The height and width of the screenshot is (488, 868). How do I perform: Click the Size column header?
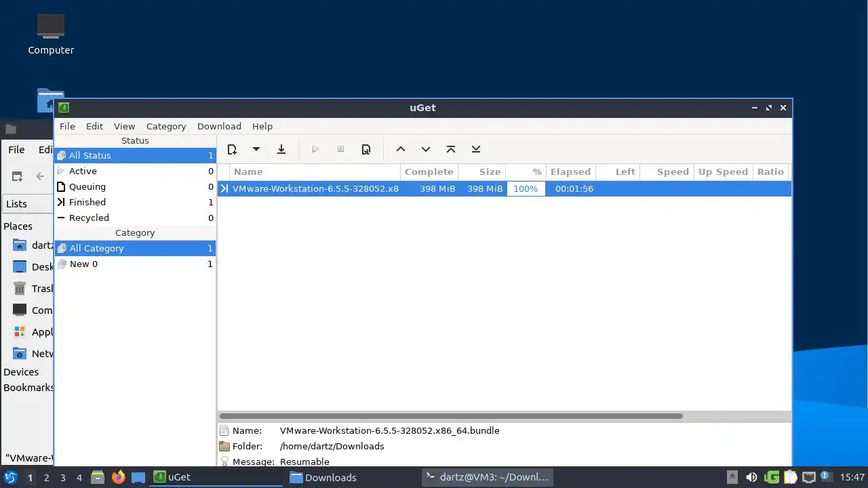pyautogui.click(x=482, y=171)
